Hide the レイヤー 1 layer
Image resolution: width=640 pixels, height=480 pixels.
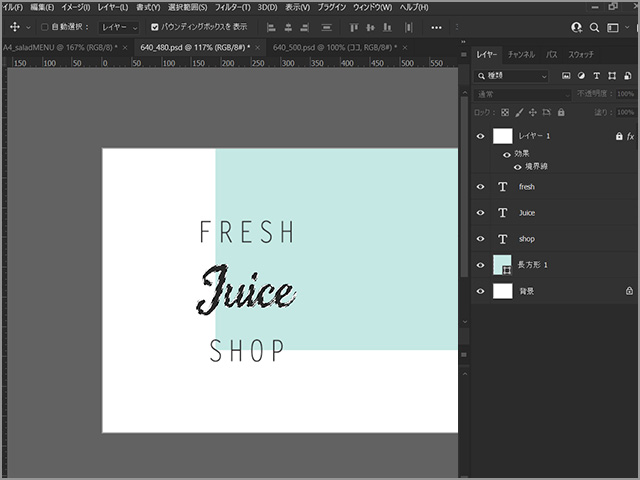click(x=480, y=136)
